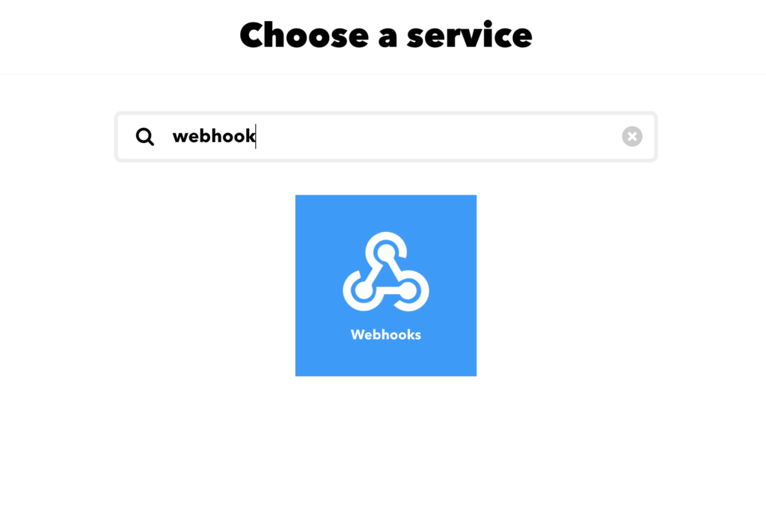Click the Choose a service heading
766x532 pixels.
pyautogui.click(x=386, y=35)
